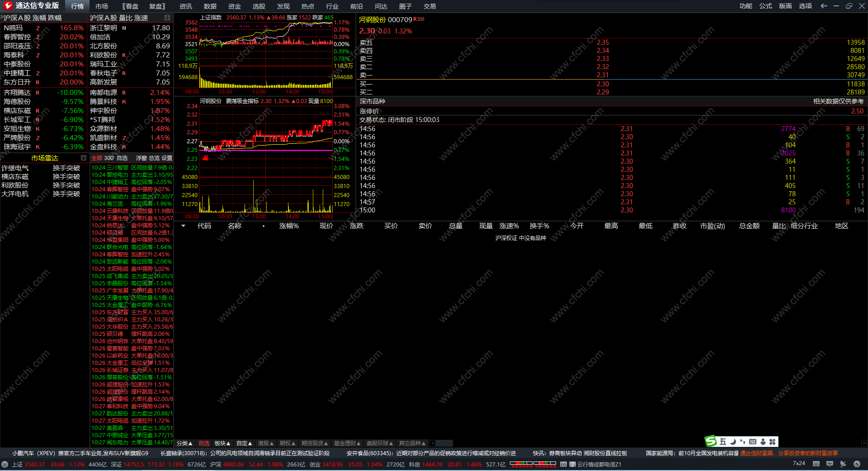The image size is (868, 471).
Task: Select the 齐翔腾达 row in the losers list
Action: (43, 93)
